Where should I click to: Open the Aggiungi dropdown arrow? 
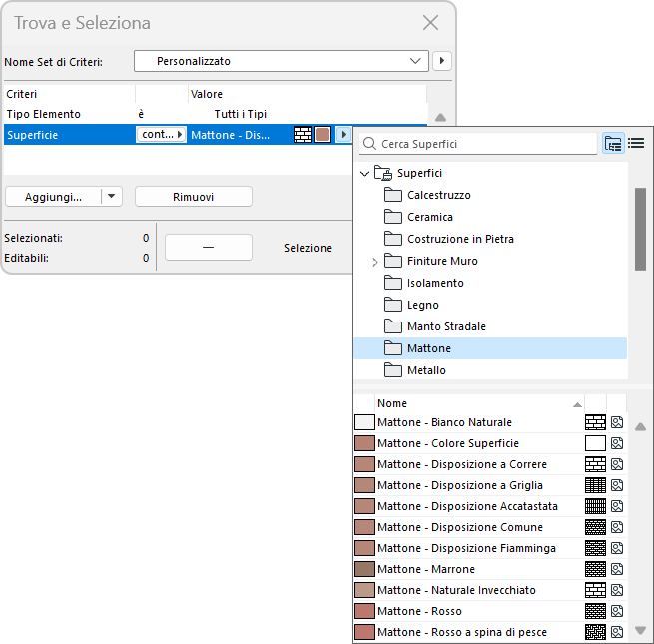112,196
